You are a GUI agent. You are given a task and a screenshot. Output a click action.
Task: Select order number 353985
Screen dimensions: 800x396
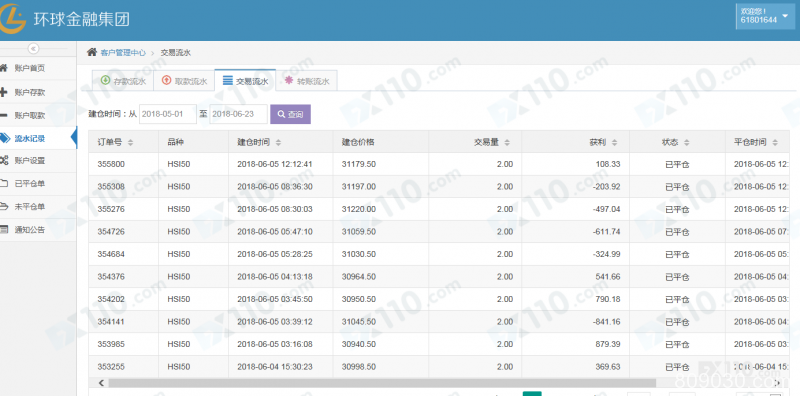[111, 344]
